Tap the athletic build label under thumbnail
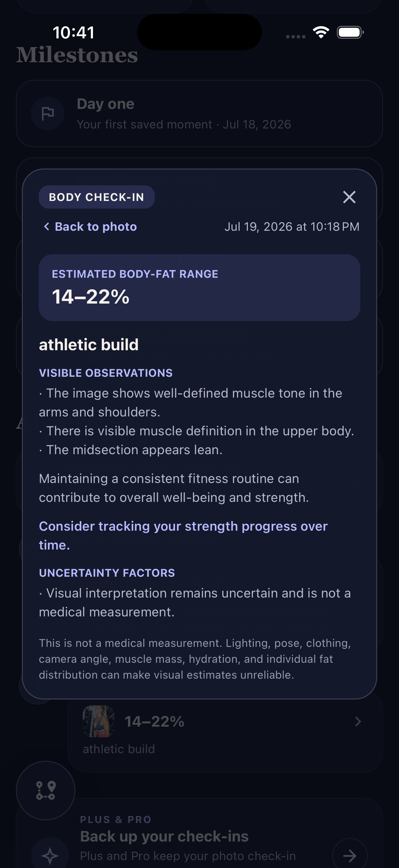The height and width of the screenshot is (868, 399). (x=119, y=749)
